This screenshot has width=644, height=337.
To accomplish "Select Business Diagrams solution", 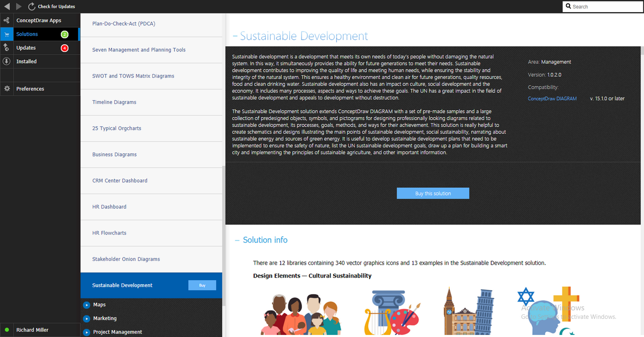I will 151,154.
